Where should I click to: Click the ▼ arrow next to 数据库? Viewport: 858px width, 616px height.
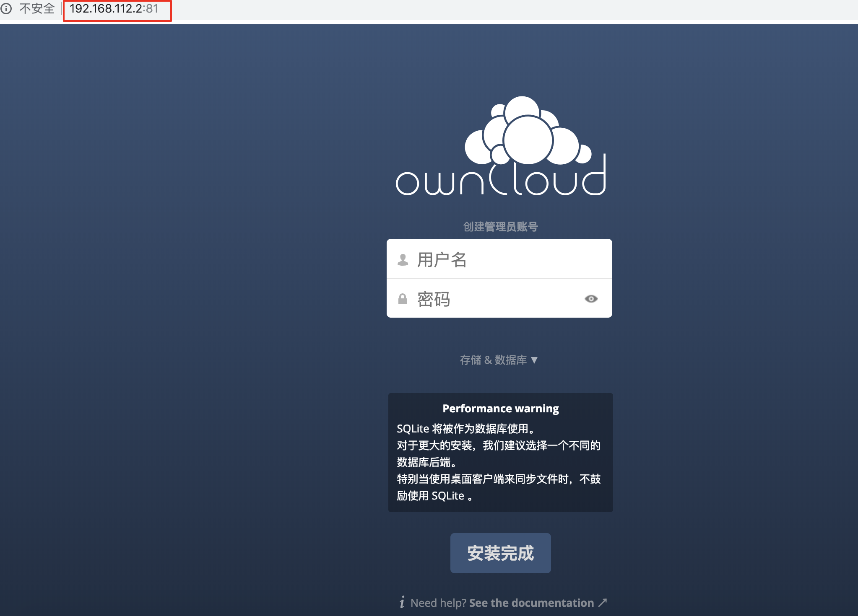coord(534,360)
